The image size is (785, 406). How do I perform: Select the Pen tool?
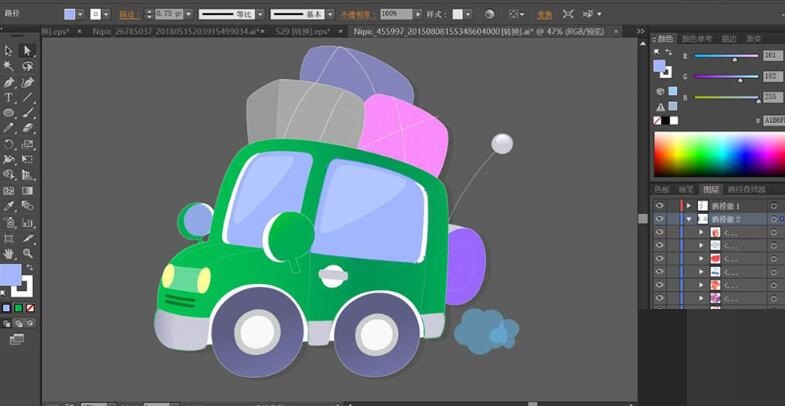tap(8, 82)
